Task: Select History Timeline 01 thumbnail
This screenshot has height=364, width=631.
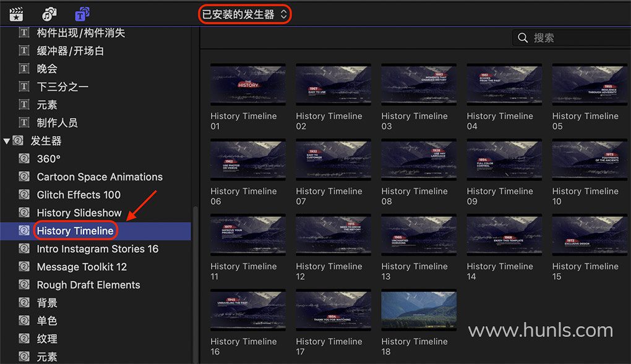Action: coord(248,85)
